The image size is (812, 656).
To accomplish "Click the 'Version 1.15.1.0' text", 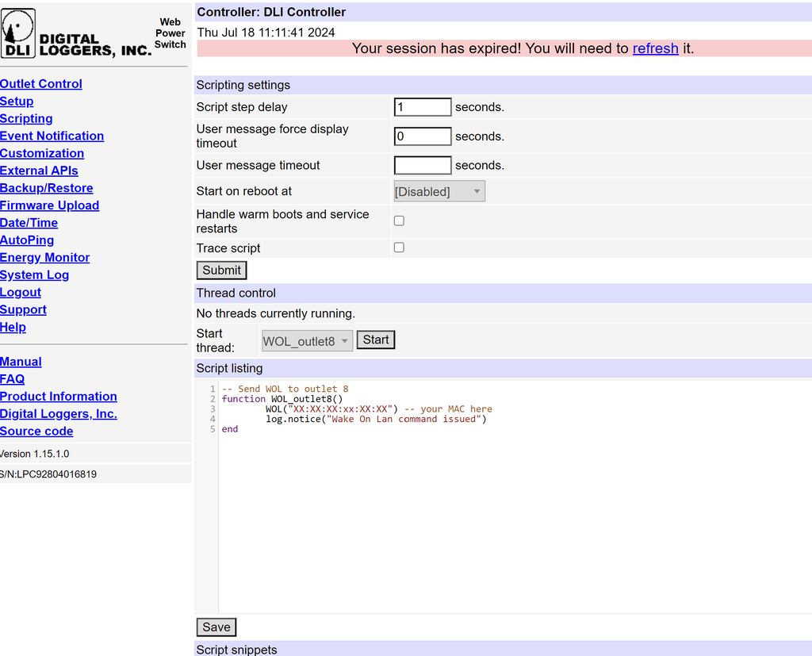I will 34,454.
